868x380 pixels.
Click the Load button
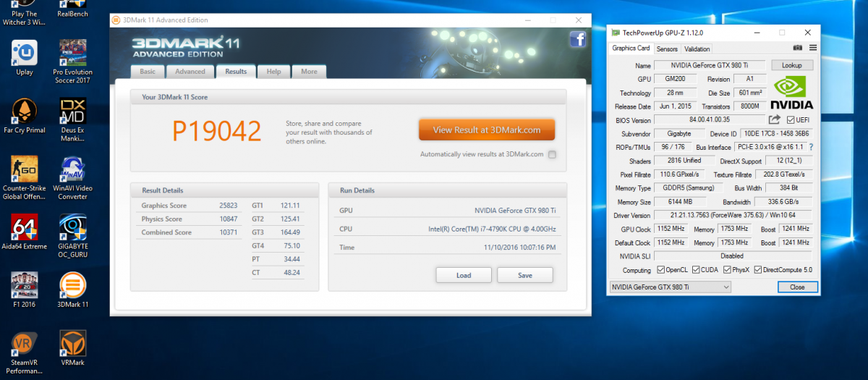click(x=464, y=275)
